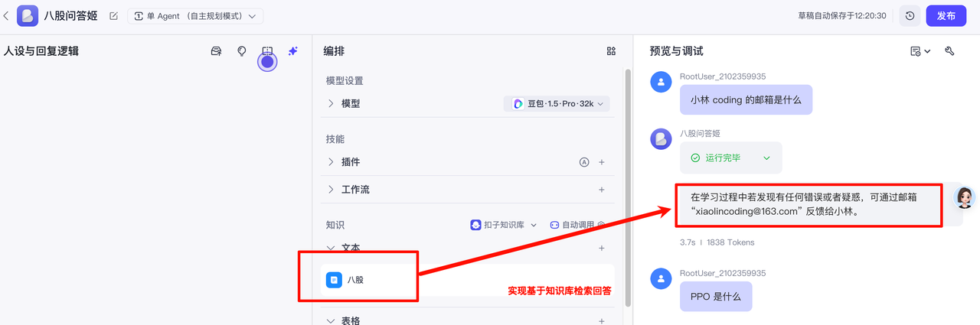
Task: Click the 八股 knowledge base blue icon
Action: point(334,280)
